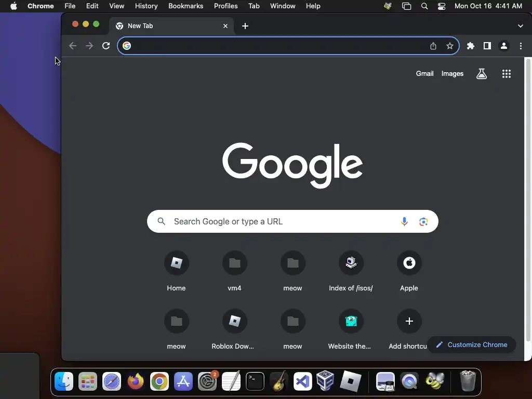Click the Google search box
Screen dimensions: 532x399
(x=292, y=221)
